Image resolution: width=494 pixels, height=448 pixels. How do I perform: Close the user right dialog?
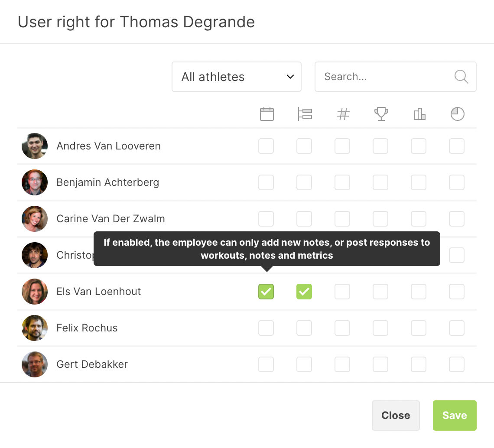coord(396,416)
